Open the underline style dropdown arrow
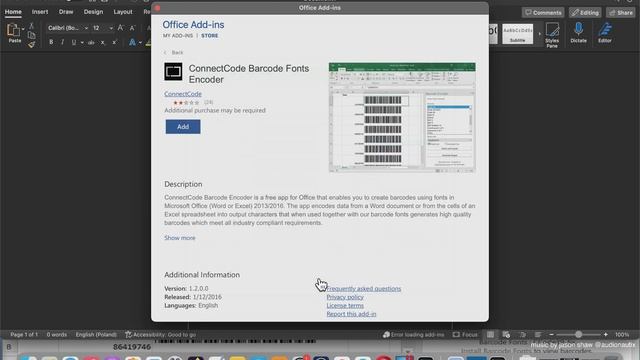The image size is (640, 360). pyautogui.click(x=82, y=42)
